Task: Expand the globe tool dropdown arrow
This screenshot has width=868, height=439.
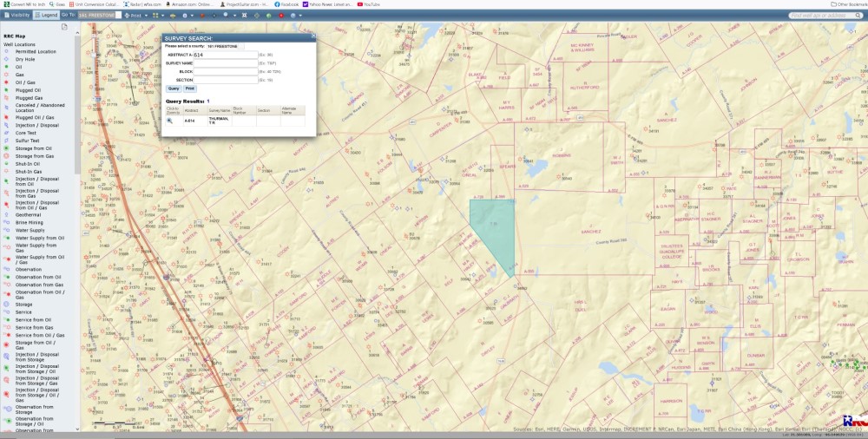Action: [x=300, y=15]
